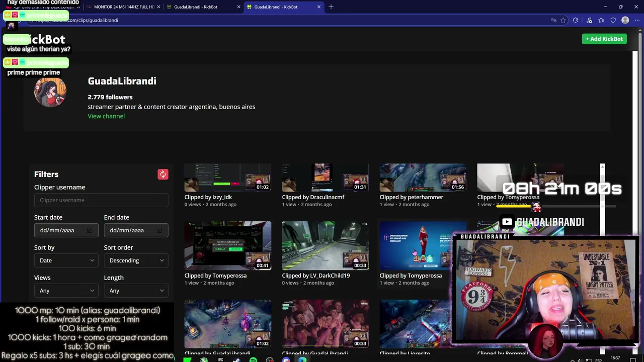The width and height of the screenshot is (644, 362).
Task: Switch to the inactive GuadaLibrandi - KickBot tab
Action: (x=203, y=7)
